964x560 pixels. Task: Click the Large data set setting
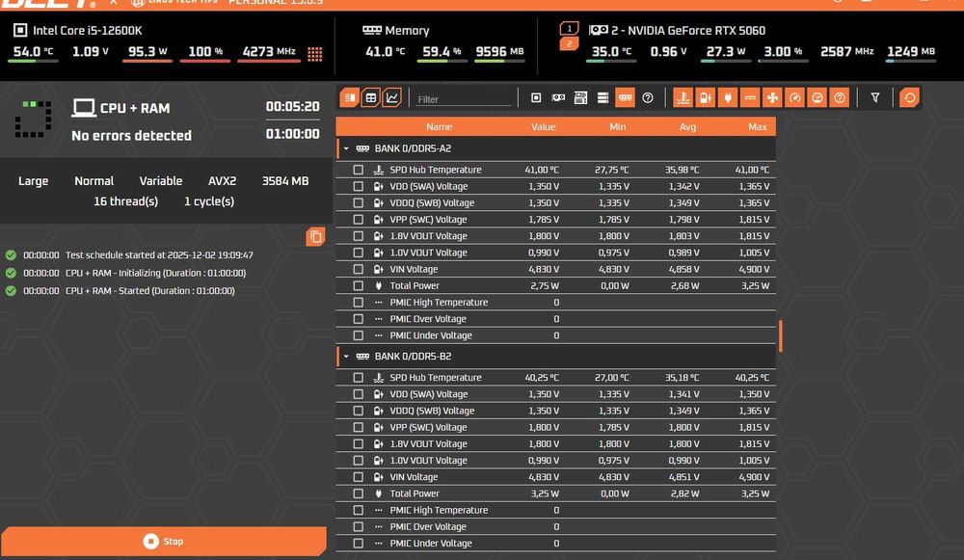(x=33, y=181)
